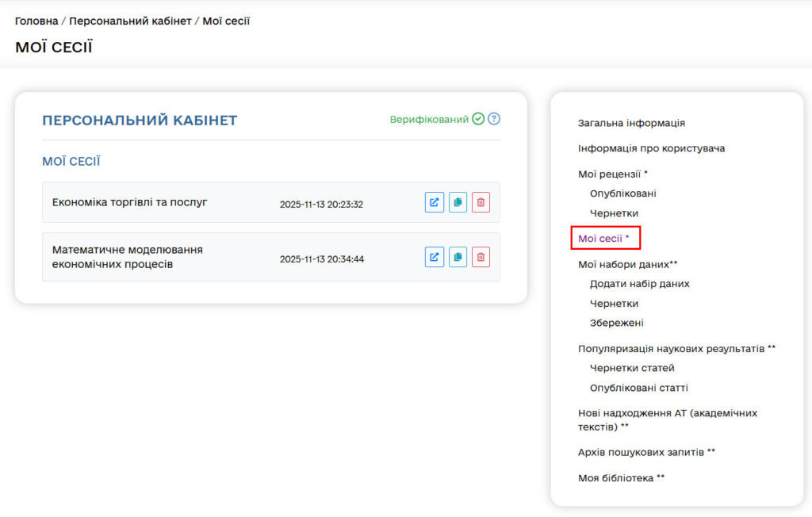This screenshot has height=517, width=812.
Task: Copy the "Математичне моделювання економічних процесів" session
Action: [x=458, y=256]
